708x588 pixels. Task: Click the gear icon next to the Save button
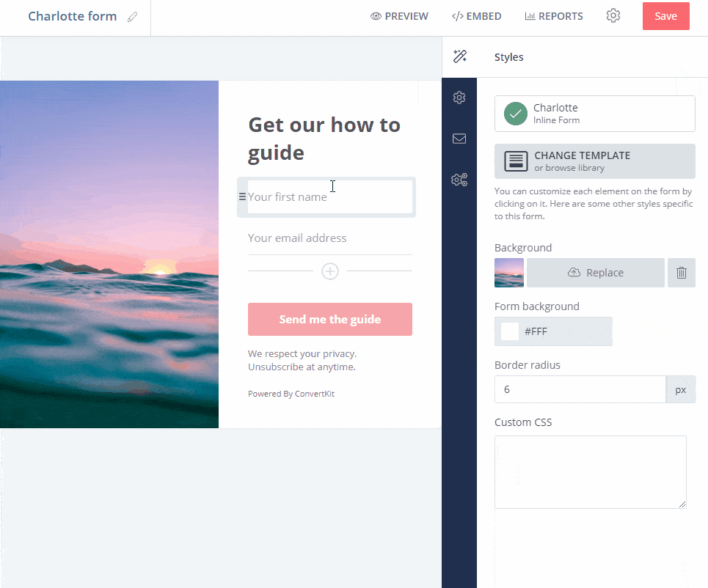pyautogui.click(x=613, y=15)
